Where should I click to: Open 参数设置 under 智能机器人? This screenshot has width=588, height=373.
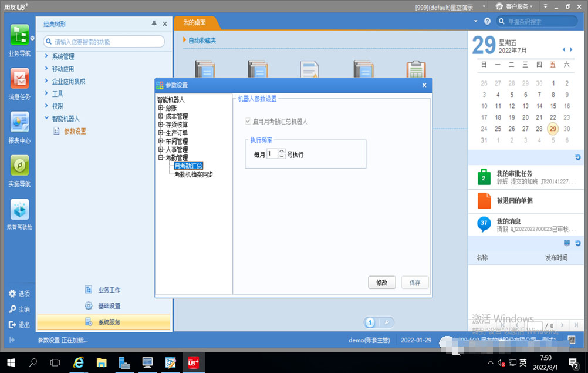point(75,131)
